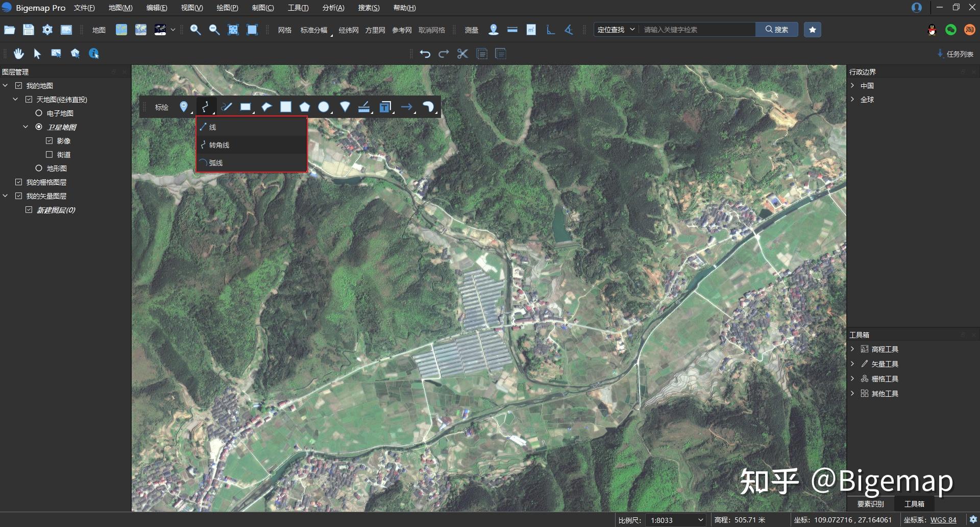980x527 pixels.
Task: Select the point marker tool
Action: (x=183, y=107)
